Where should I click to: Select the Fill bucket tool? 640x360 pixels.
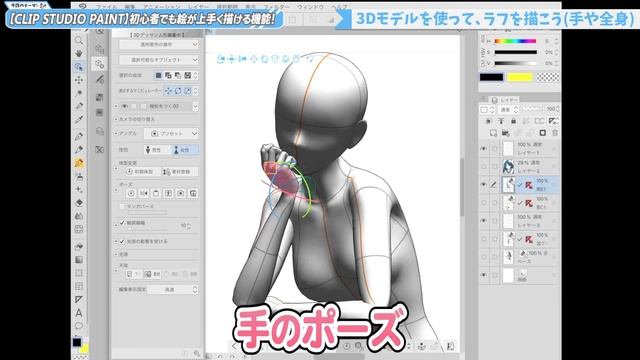point(79,247)
